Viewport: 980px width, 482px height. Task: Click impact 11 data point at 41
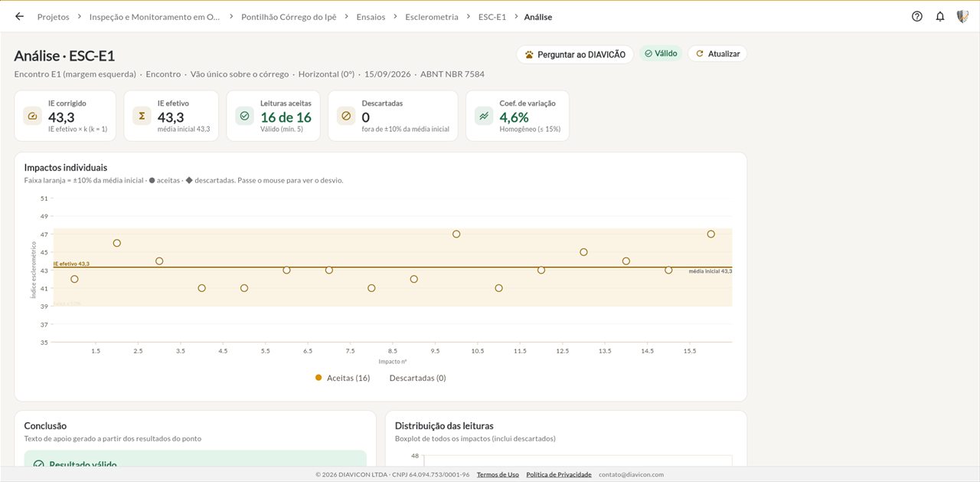tap(498, 288)
